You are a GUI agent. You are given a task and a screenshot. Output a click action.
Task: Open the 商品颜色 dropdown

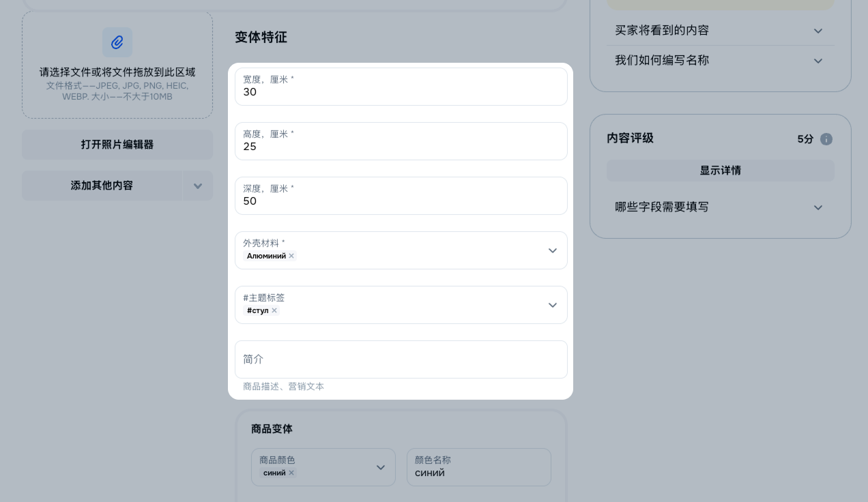click(380, 467)
